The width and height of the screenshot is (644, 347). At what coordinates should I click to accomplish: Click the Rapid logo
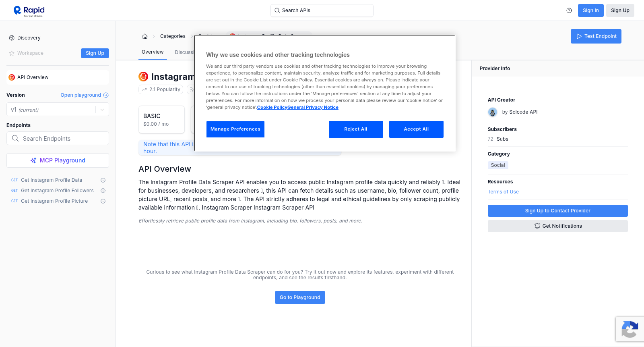click(x=29, y=11)
